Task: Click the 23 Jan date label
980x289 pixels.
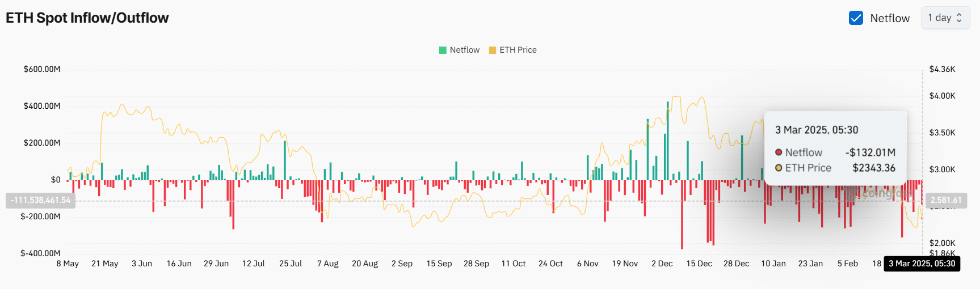Action: tap(810, 263)
